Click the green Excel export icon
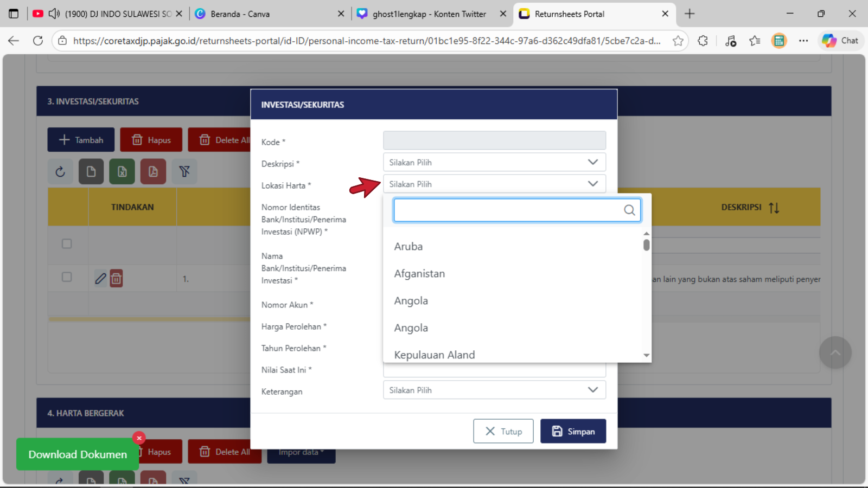Viewport: 868px width, 488px height. pyautogui.click(x=122, y=172)
